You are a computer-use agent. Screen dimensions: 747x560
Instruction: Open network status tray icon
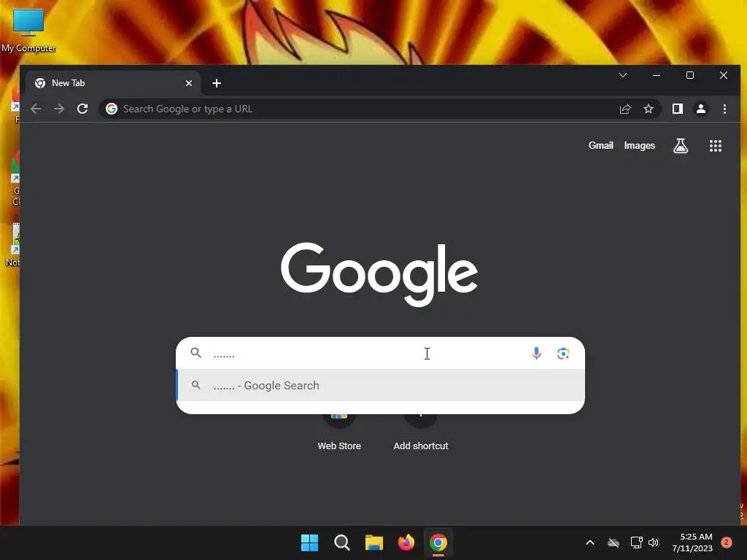pos(636,542)
